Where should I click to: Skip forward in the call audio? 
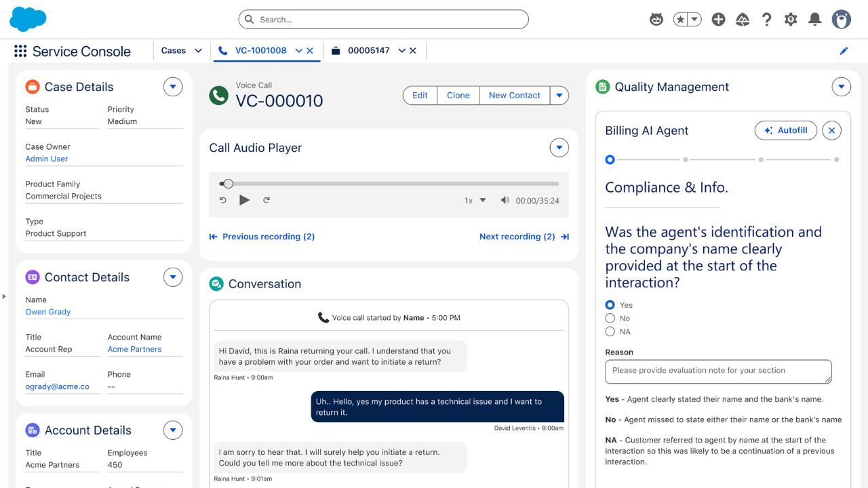(267, 200)
